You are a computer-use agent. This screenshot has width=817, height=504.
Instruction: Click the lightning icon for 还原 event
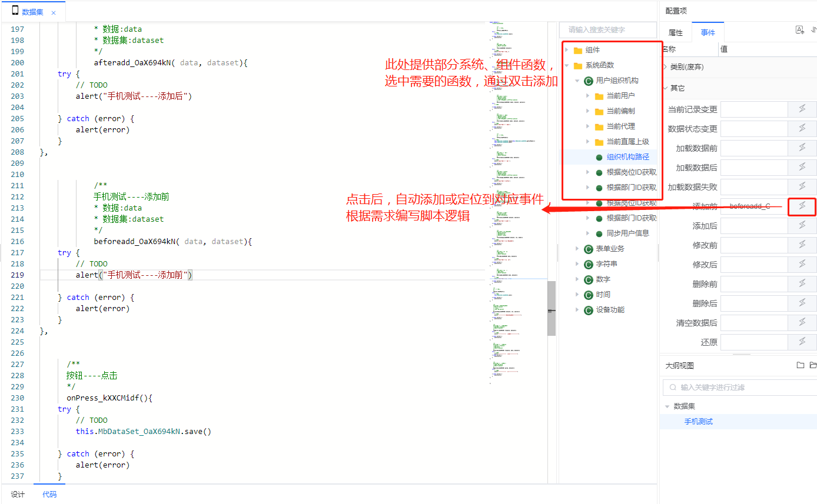point(802,342)
